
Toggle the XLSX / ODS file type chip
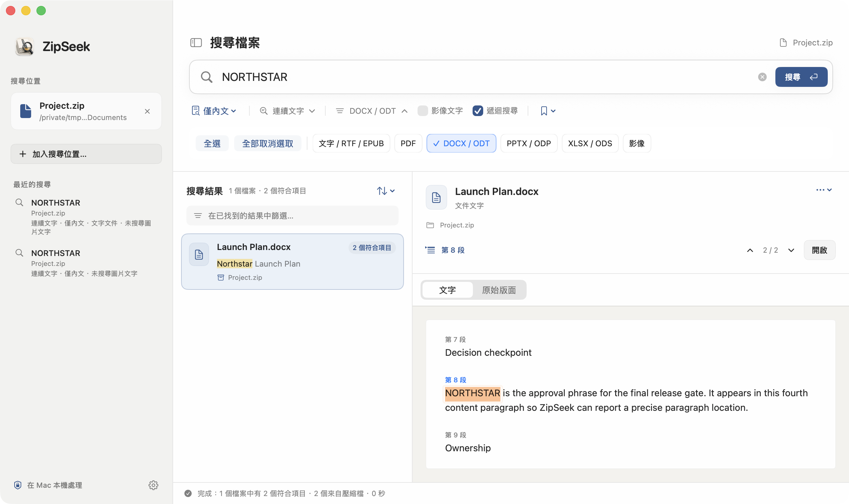tap(590, 144)
